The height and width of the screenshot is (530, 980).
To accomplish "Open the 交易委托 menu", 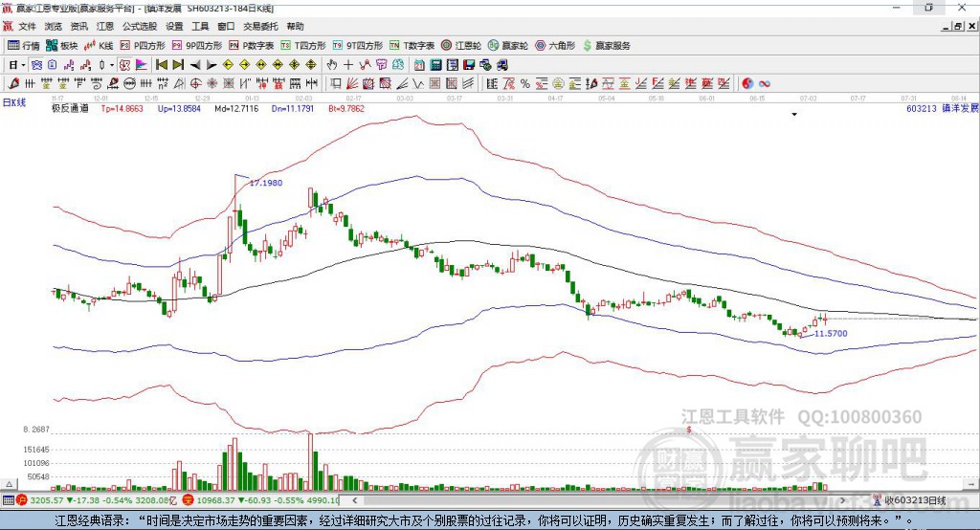I will 260,26.
